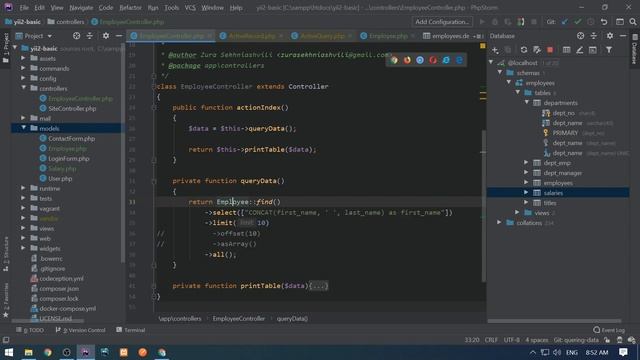Viewport: 640px width, 360px height.
Task: Click Add Configuration button
Action: pos(442,22)
